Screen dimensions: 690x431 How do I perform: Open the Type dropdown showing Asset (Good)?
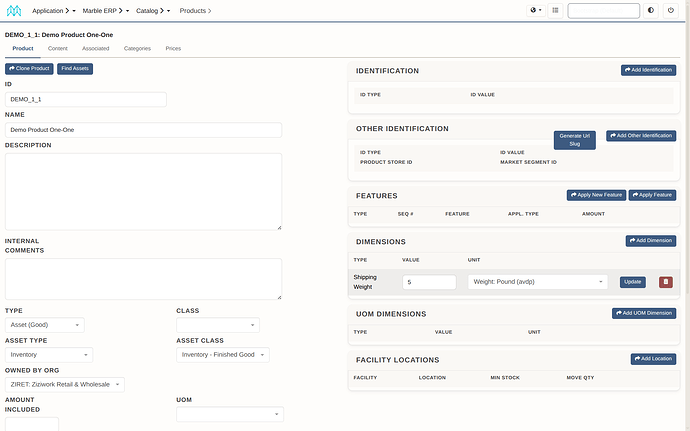tap(44, 325)
